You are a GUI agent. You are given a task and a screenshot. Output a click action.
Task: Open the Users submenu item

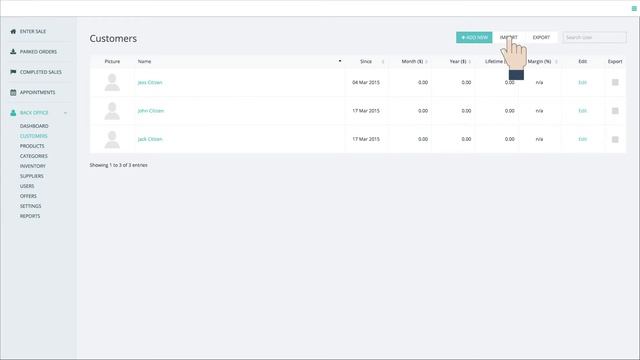(x=27, y=186)
